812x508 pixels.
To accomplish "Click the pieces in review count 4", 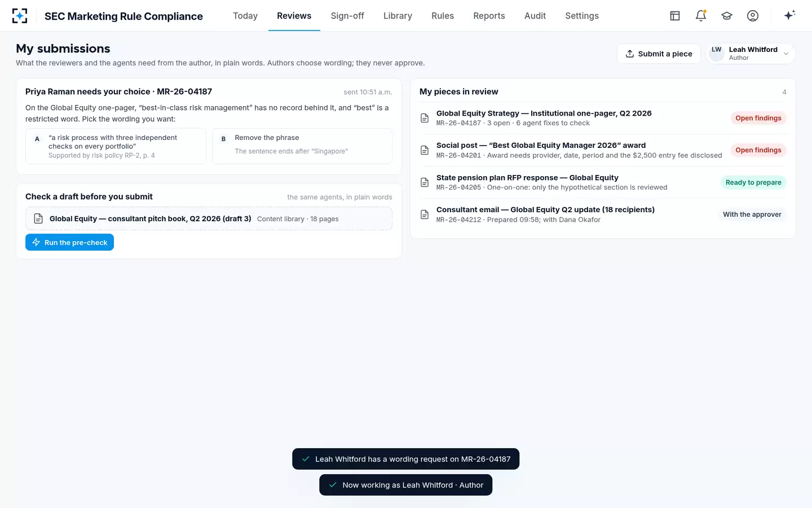I will 784,92.
